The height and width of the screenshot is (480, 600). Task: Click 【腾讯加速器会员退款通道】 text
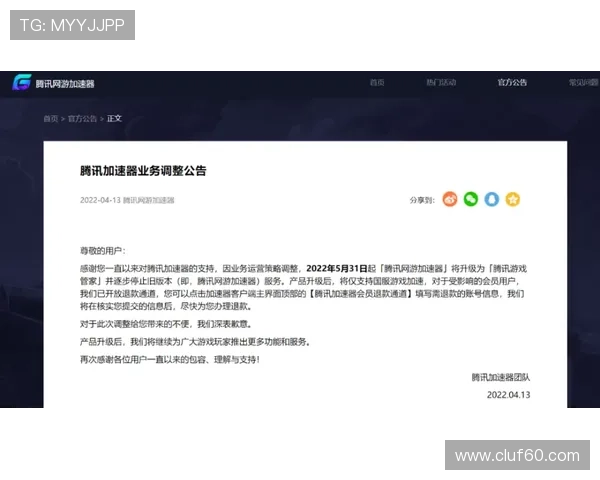point(360,294)
